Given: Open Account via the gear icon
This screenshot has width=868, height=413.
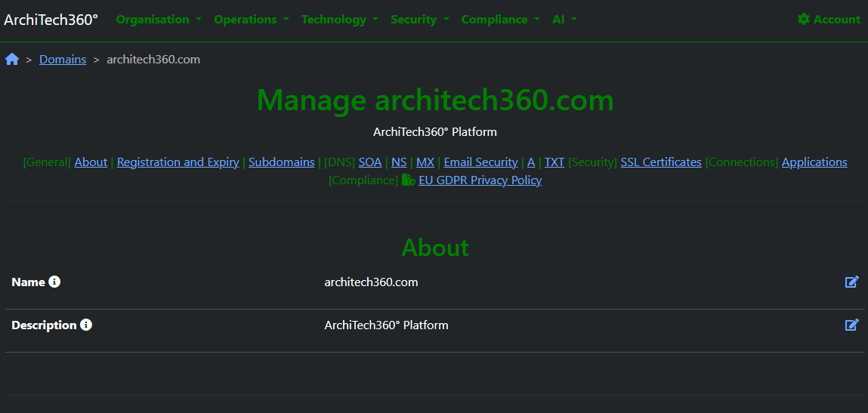Looking at the screenshot, I should [x=804, y=20].
